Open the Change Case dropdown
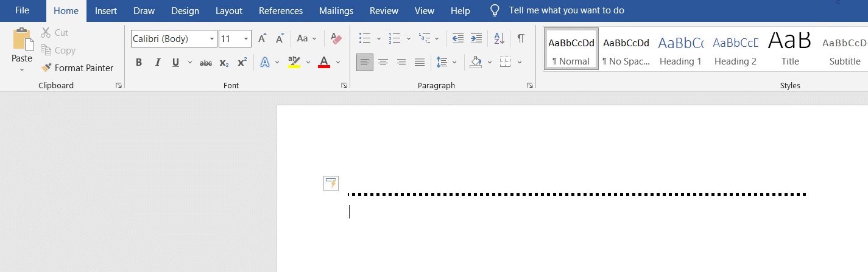 pos(306,38)
